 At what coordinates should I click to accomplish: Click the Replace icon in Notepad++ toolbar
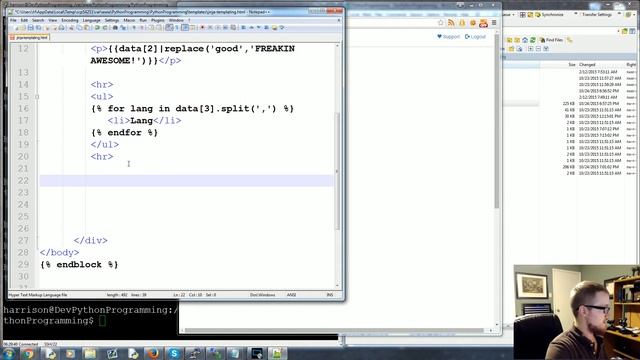pyautogui.click(x=123, y=28)
